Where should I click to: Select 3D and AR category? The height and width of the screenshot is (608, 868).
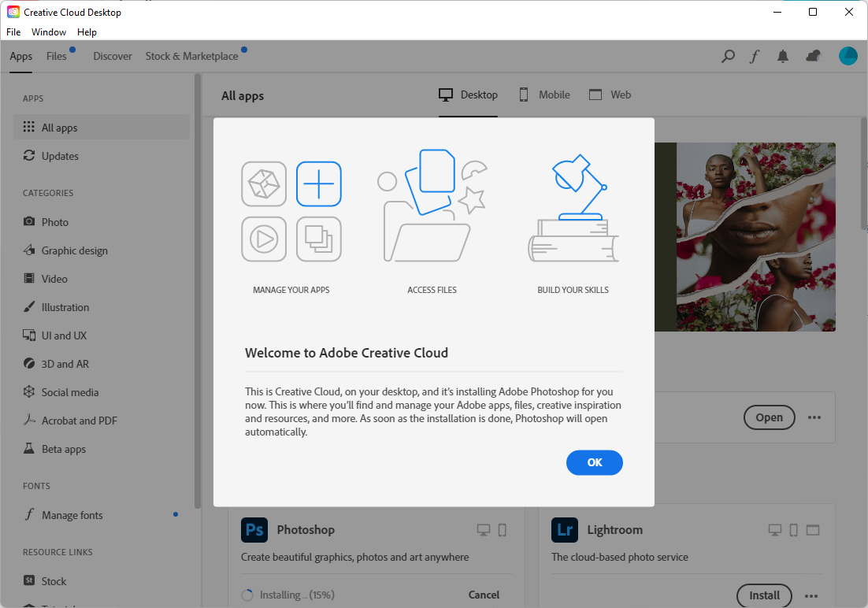65,364
